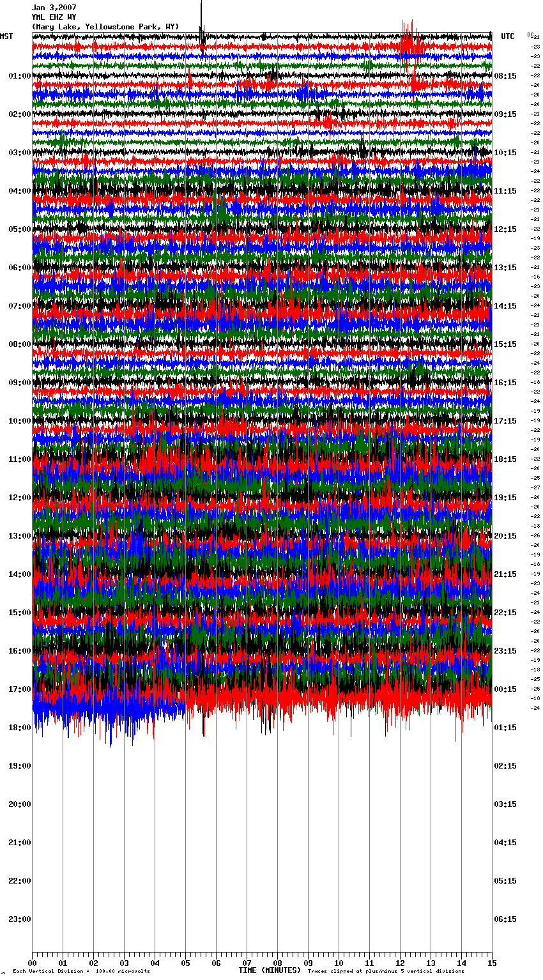Image resolution: width=543 pixels, height=980 pixels.
Task: Click the '06:15' UTC time label
Action: (505, 919)
